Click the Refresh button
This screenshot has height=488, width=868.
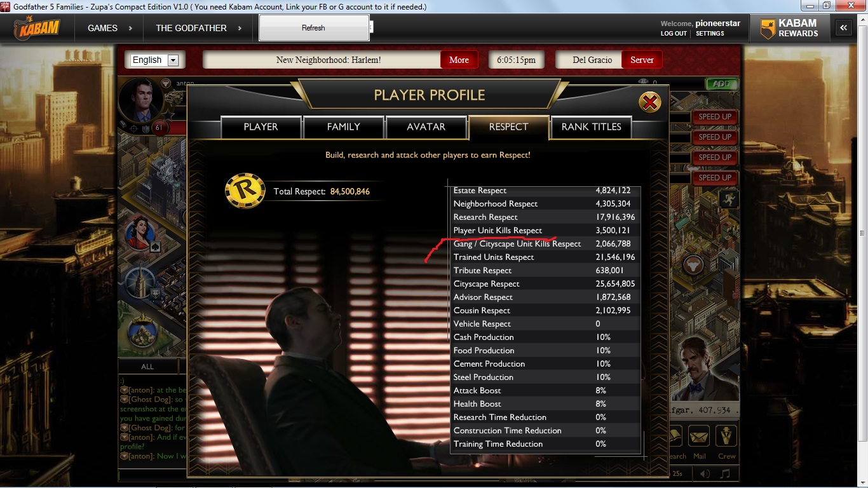tap(313, 28)
